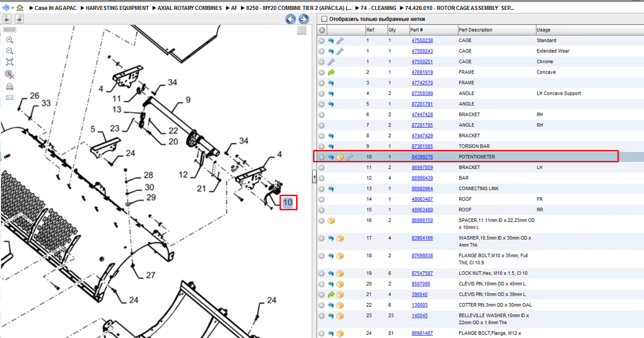Open part number 86981487 link
This screenshot has height=338, width=644.
(422, 333)
